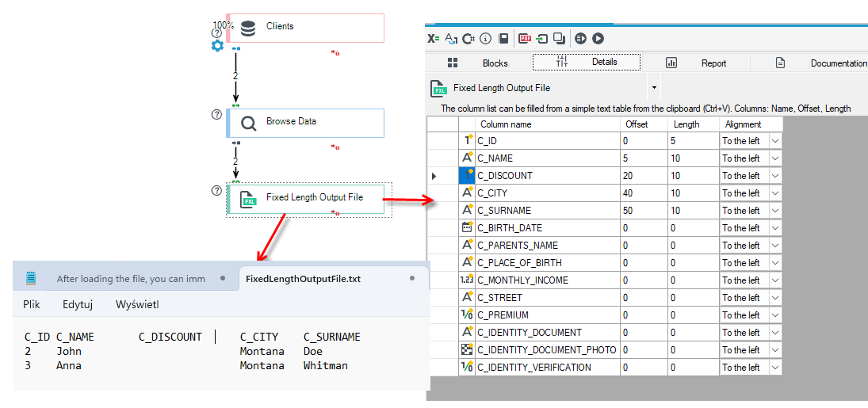Click the partial run toolbar icon
Screen dimensions: 868x408
(x=580, y=38)
